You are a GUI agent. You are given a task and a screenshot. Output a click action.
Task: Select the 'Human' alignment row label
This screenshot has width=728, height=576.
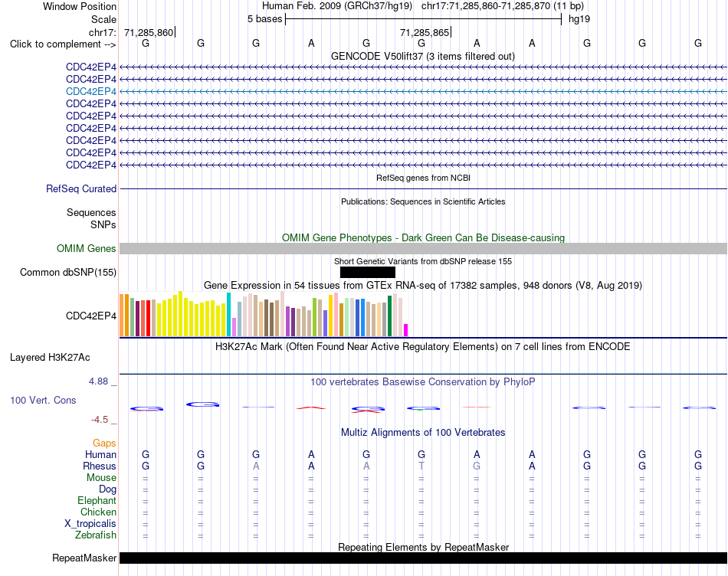point(100,454)
